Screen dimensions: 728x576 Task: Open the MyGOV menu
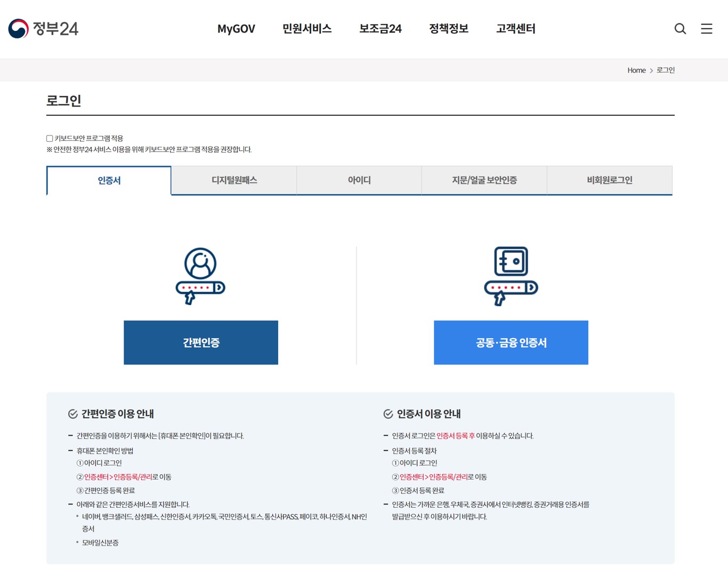pyautogui.click(x=236, y=29)
